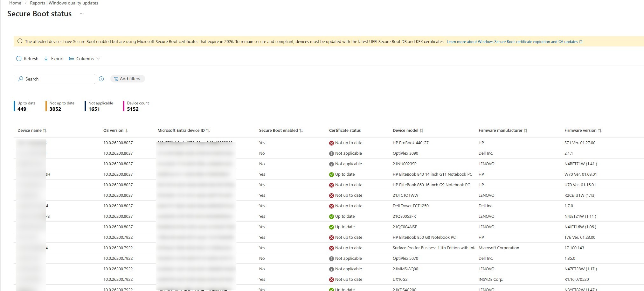Click the magnifier icon in the search box
The width and height of the screenshot is (644, 291).
click(20, 79)
